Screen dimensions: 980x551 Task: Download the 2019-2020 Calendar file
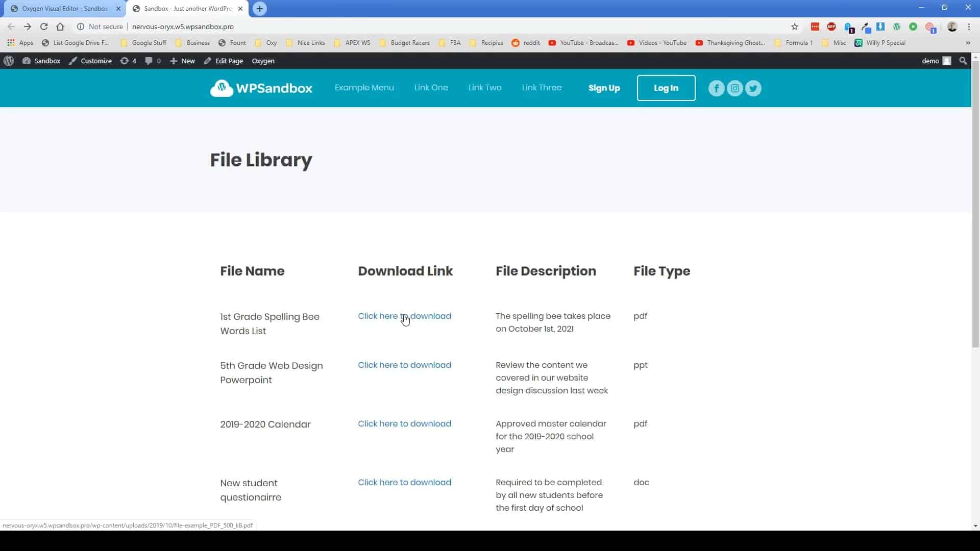pyautogui.click(x=404, y=424)
